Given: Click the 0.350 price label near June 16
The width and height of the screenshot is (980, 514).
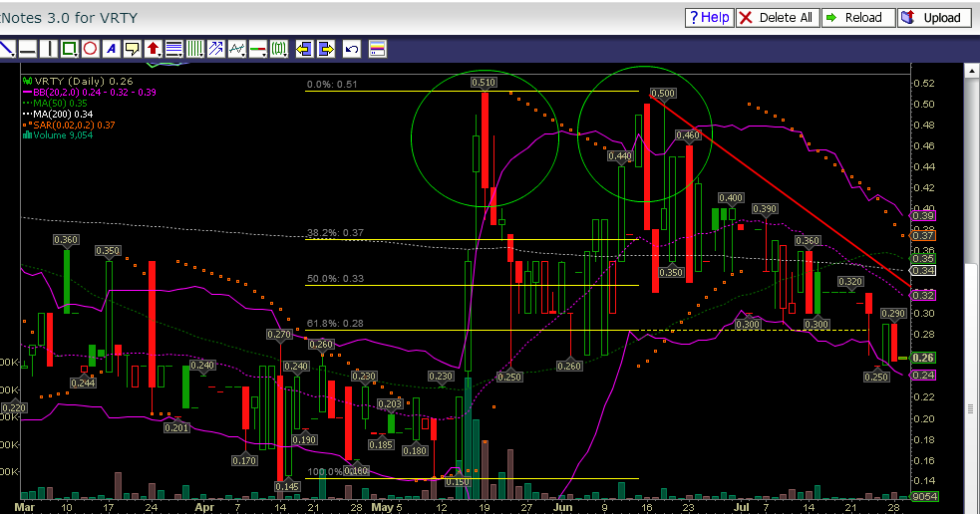Looking at the screenshot, I should [x=671, y=272].
